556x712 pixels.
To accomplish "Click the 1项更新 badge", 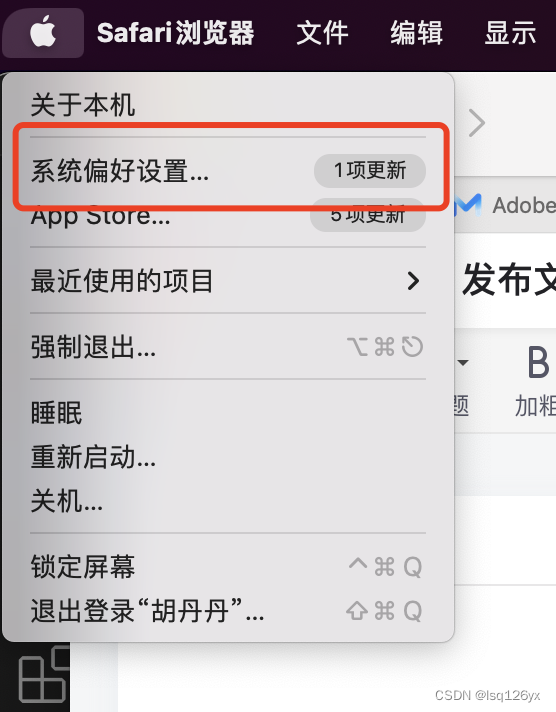I will (x=370, y=171).
